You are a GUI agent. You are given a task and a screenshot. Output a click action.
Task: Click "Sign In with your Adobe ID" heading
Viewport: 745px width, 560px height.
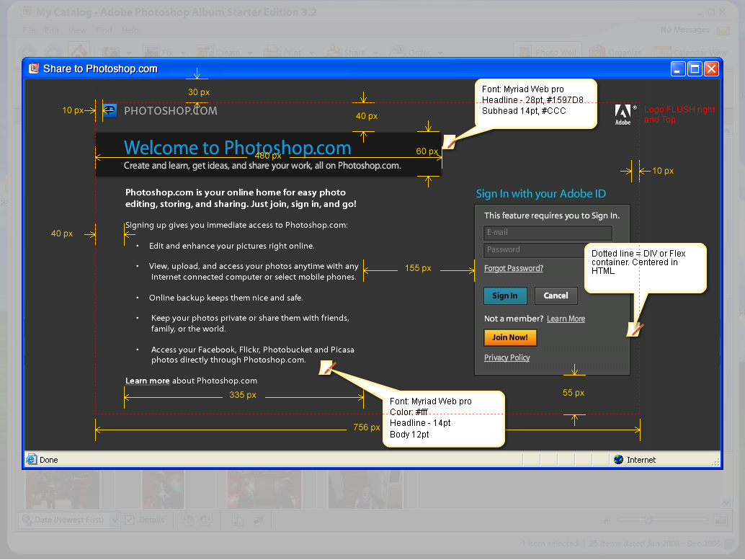[541, 194]
